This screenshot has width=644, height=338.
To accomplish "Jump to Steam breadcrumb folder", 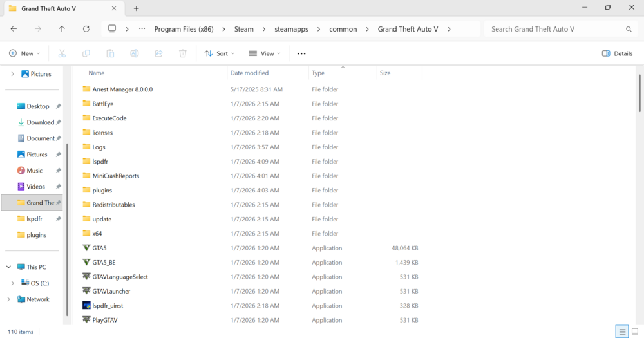I will pos(244,29).
